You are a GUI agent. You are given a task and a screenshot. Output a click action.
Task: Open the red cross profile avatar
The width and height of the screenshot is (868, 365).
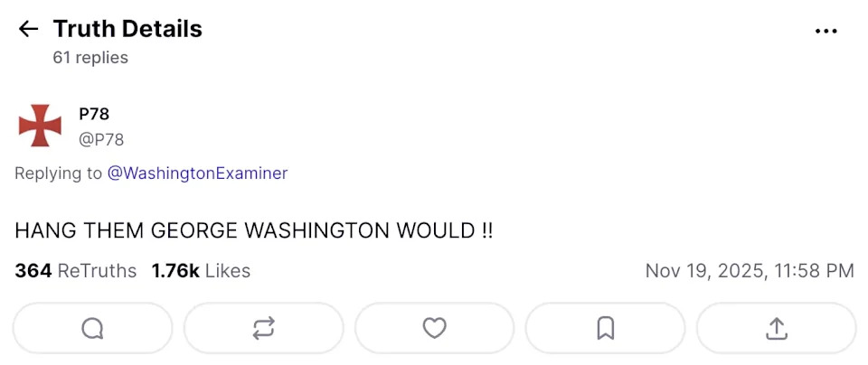point(40,126)
